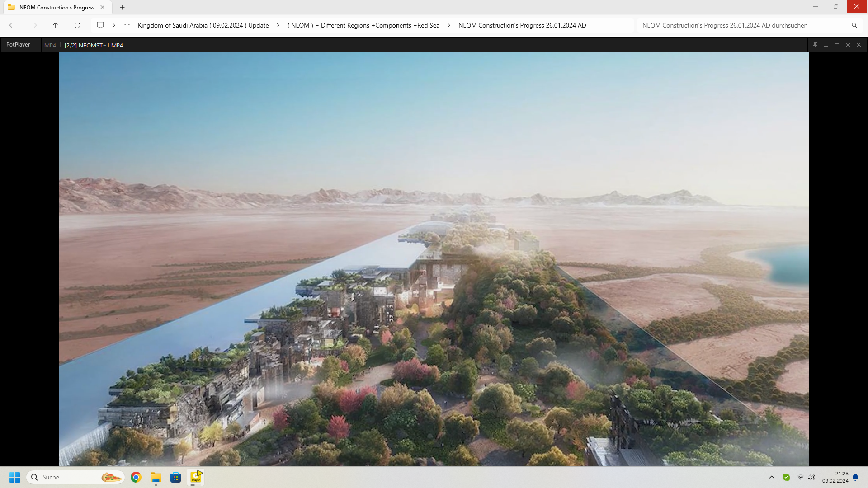Viewport: 868px width, 488px height.
Task: Open the (NEOM) Different Regions breadcrumb
Action: pos(363,25)
